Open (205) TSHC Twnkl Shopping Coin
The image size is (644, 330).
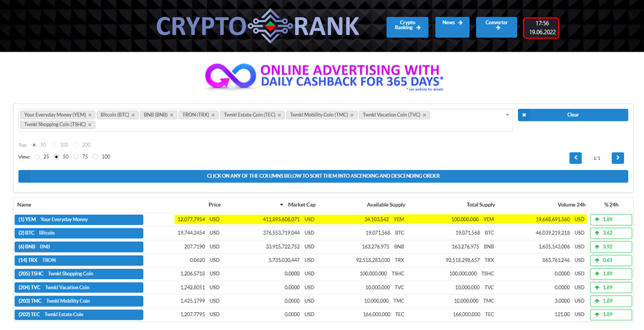(x=79, y=274)
